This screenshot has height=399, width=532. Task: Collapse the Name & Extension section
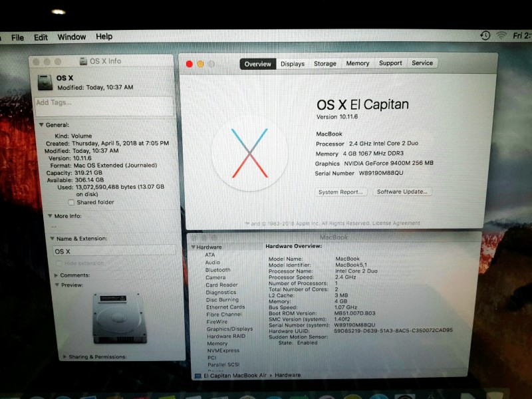pos(53,239)
